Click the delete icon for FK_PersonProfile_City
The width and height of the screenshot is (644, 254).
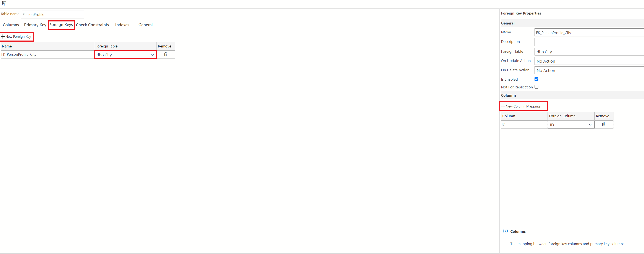coord(166,54)
